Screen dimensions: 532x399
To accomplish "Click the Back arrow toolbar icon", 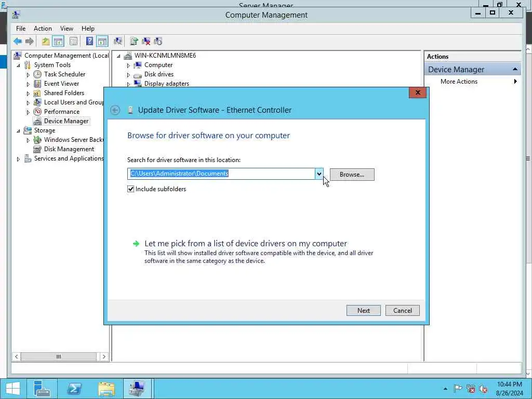I will coord(18,42).
